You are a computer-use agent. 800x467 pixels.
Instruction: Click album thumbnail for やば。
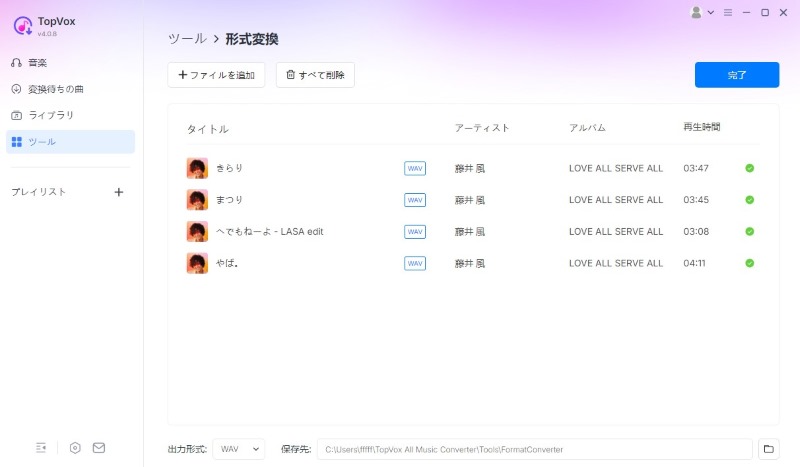[x=197, y=263]
